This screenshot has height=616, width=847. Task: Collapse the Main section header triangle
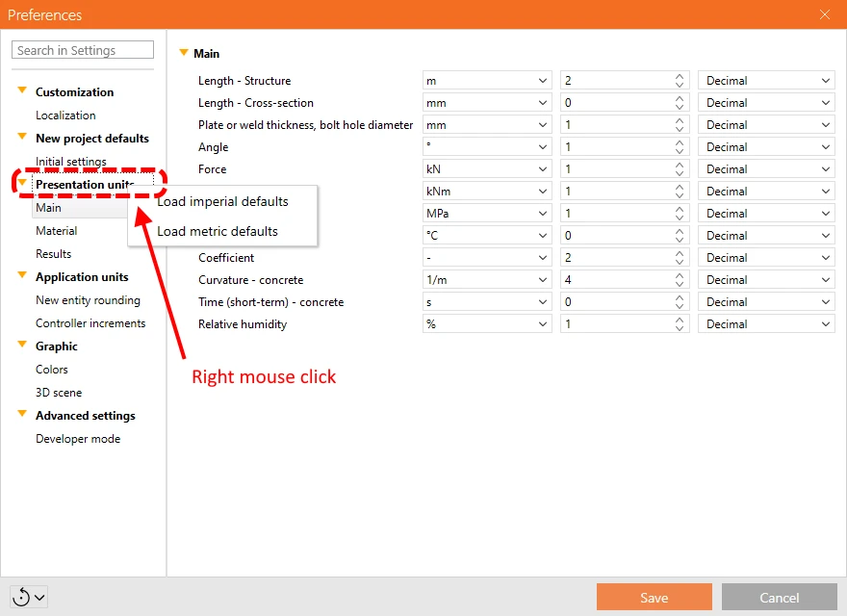pyautogui.click(x=184, y=52)
